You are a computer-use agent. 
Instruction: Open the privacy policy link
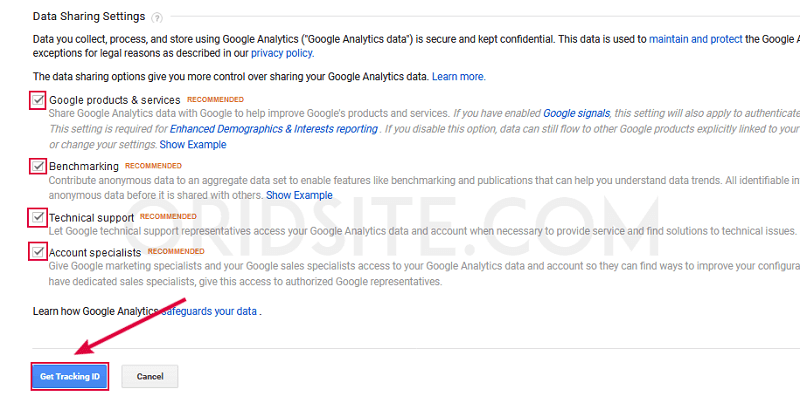(280, 53)
